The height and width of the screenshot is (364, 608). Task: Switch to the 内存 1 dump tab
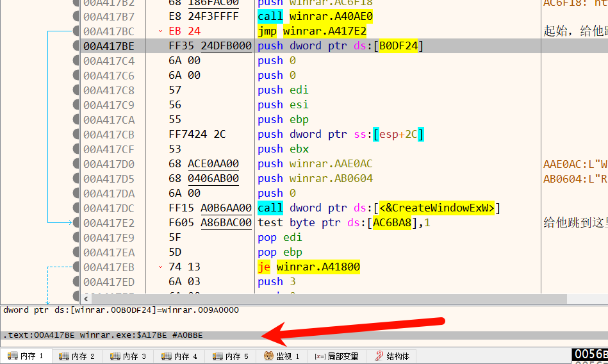(26, 356)
